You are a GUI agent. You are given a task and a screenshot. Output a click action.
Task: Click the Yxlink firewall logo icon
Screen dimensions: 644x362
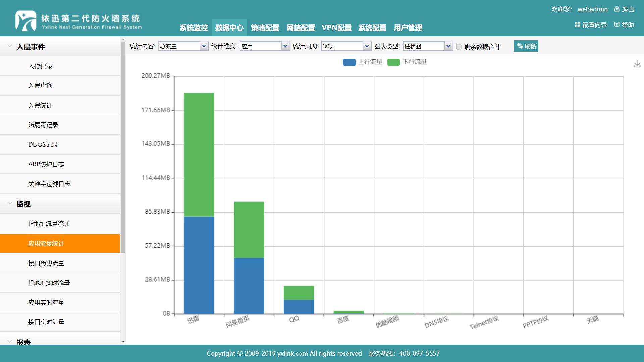25,21
